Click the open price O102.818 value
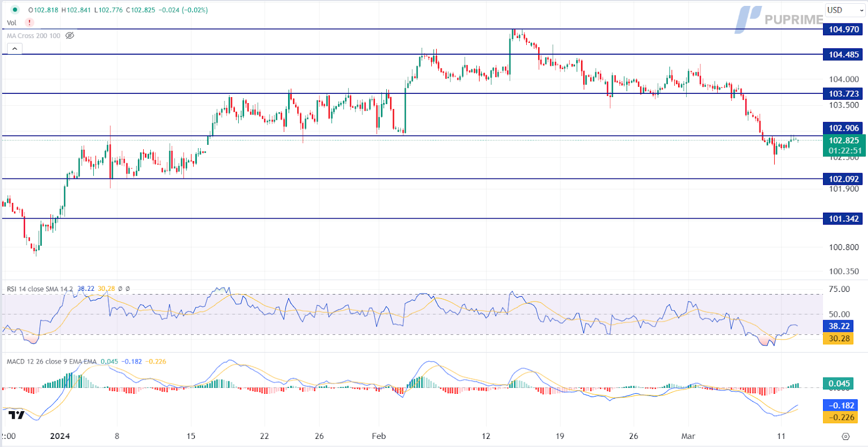Image resolution: width=868 pixels, height=447 pixels. pos(43,10)
